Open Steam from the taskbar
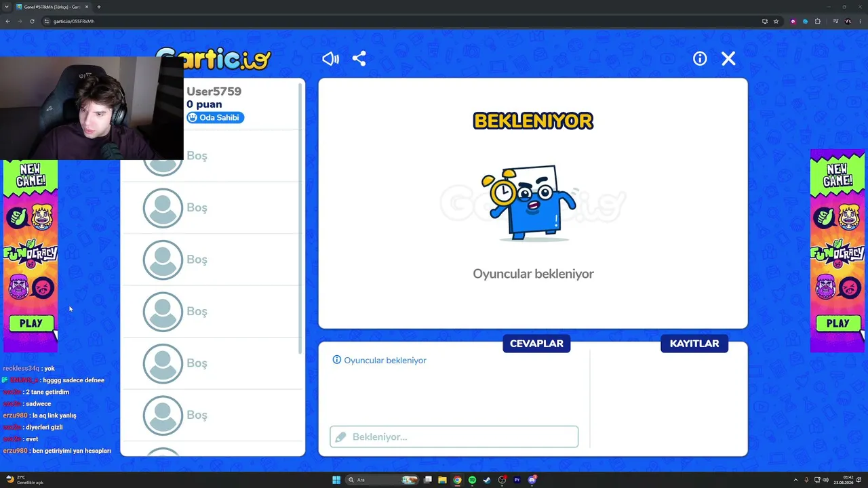 [487, 480]
